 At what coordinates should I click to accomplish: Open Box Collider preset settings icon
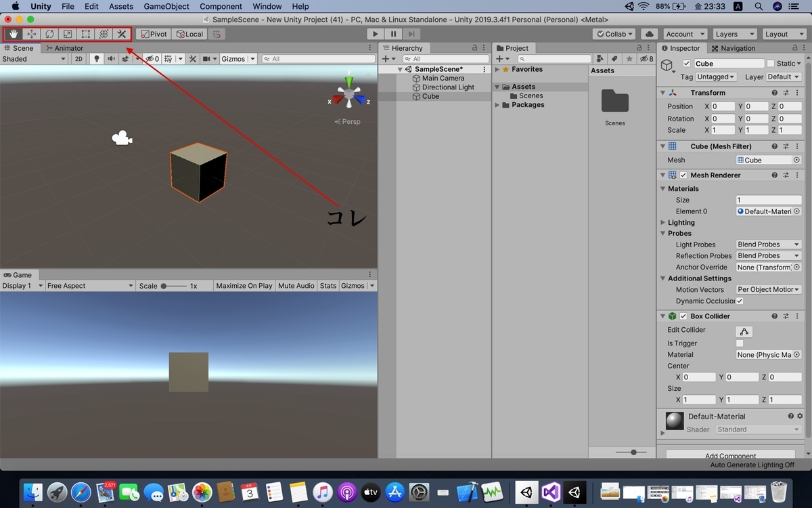click(x=787, y=316)
